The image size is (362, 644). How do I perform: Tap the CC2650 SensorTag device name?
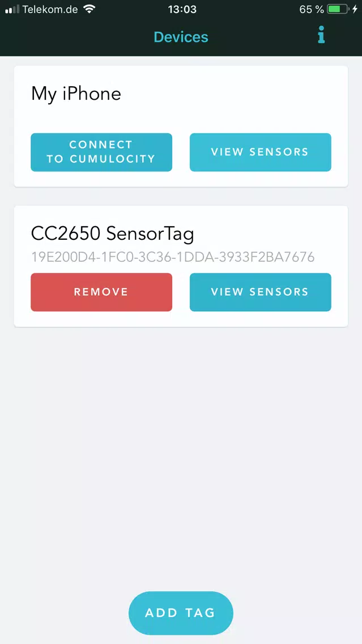click(x=113, y=234)
